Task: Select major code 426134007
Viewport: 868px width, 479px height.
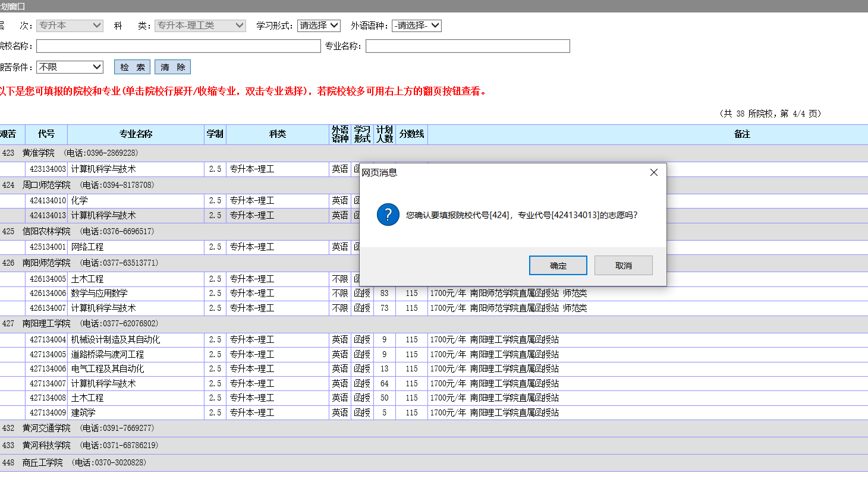Action: click(48, 308)
